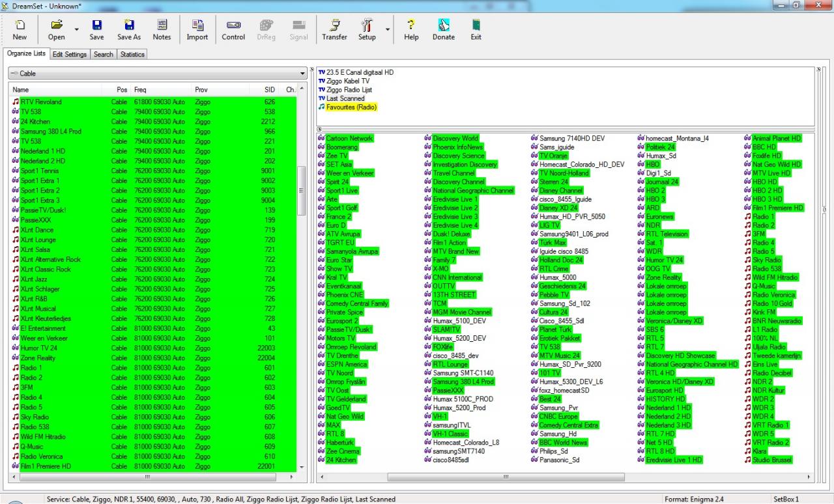834x504 pixels.
Task: Select the 24 Kitchen row in service list
Action: (153, 121)
